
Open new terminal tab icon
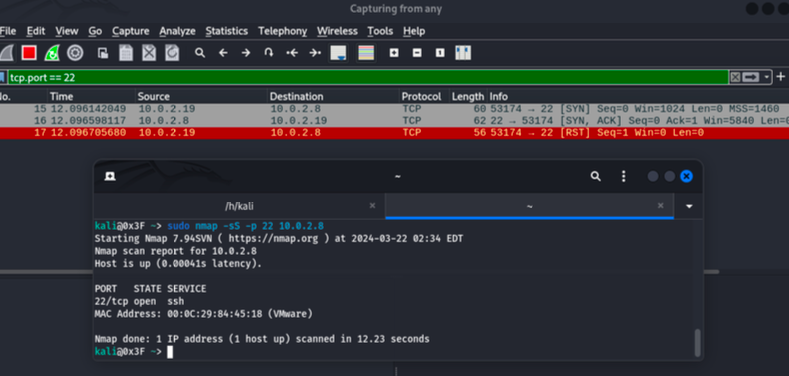(x=110, y=176)
